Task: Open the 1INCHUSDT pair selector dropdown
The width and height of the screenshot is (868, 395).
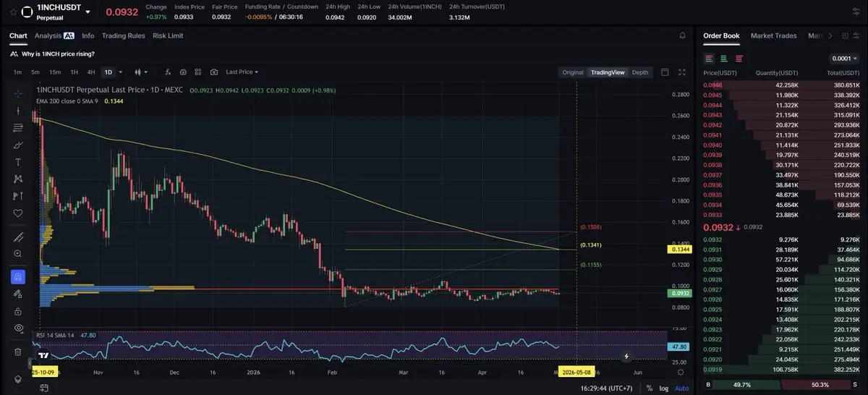Action: [88, 12]
